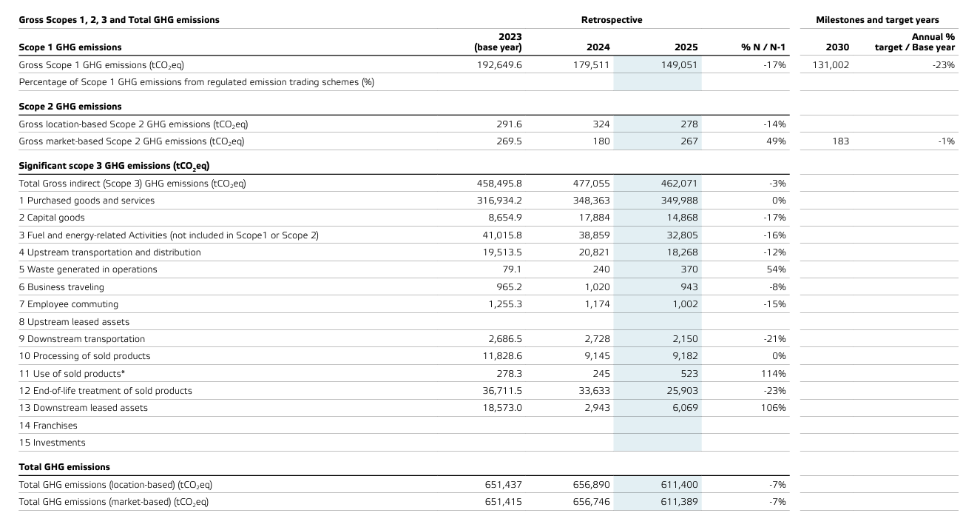This screenshot has width=980, height=513.
Task: Click the 'Retrospective' heading
Action: [611, 20]
